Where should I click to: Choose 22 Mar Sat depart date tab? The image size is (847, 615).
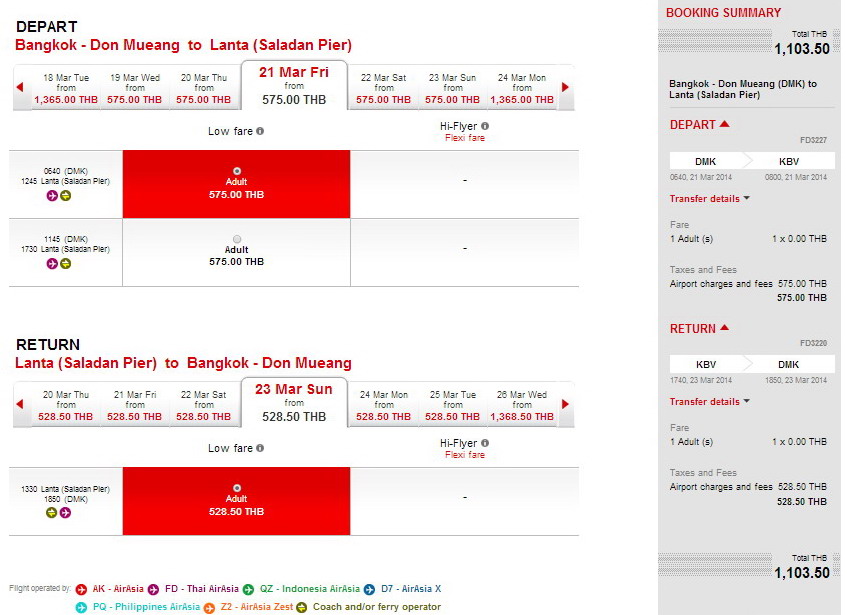tap(384, 88)
